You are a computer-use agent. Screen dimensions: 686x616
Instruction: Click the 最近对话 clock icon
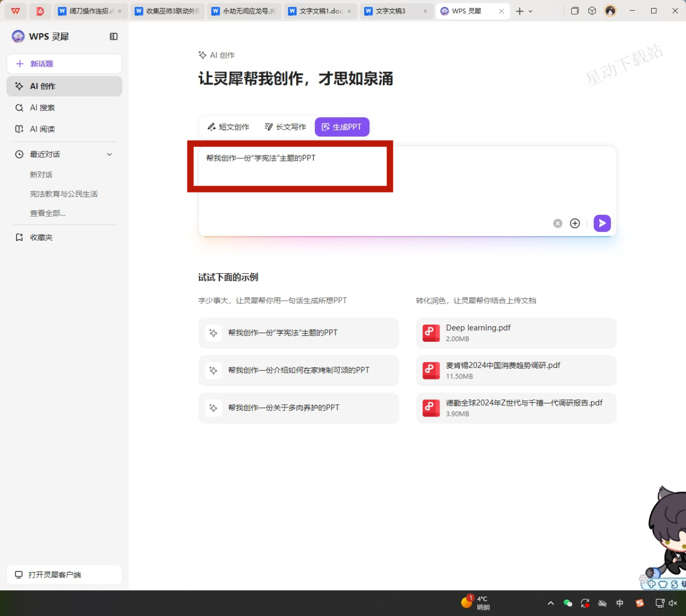tap(19, 154)
